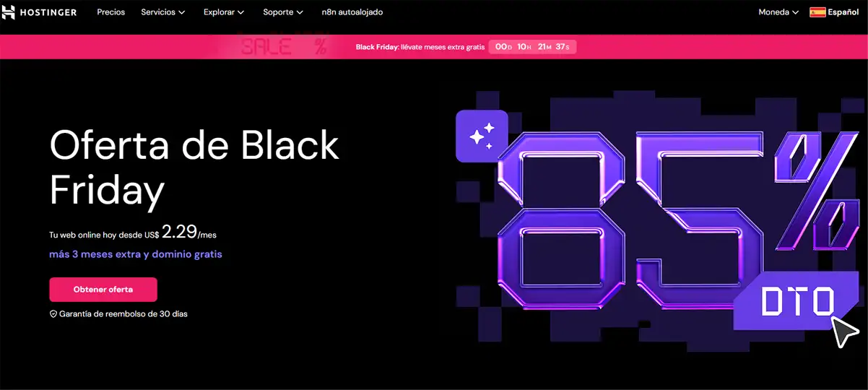Go to the Precios page
868x390 pixels.
click(x=111, y=12)
